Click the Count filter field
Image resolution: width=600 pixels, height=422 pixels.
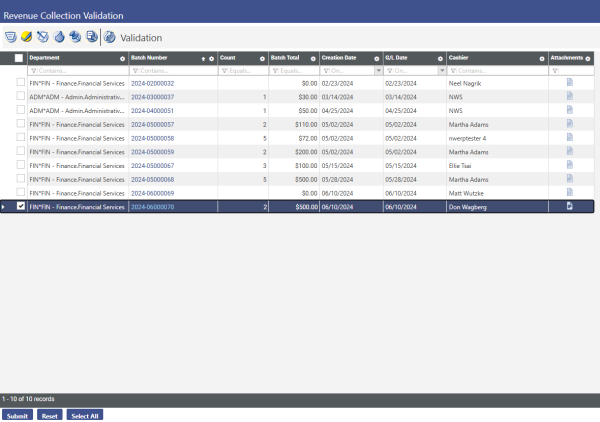pos(243,70)
